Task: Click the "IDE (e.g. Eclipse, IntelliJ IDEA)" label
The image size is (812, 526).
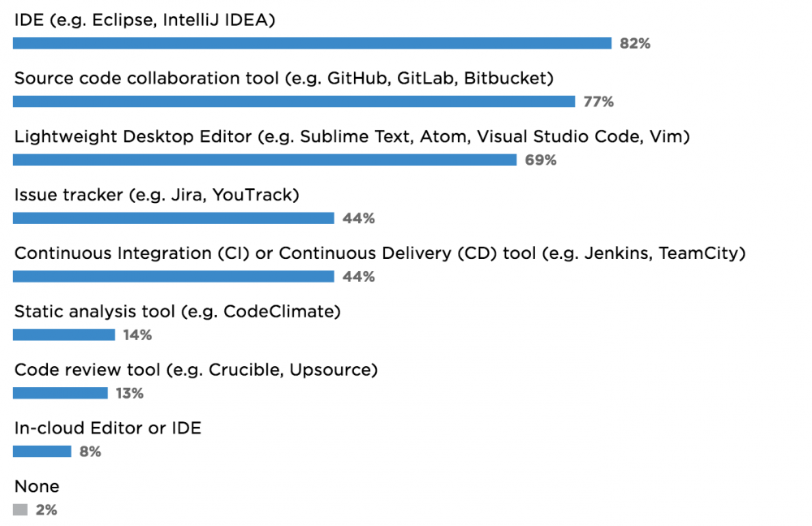Action: [x=145, y=20]
